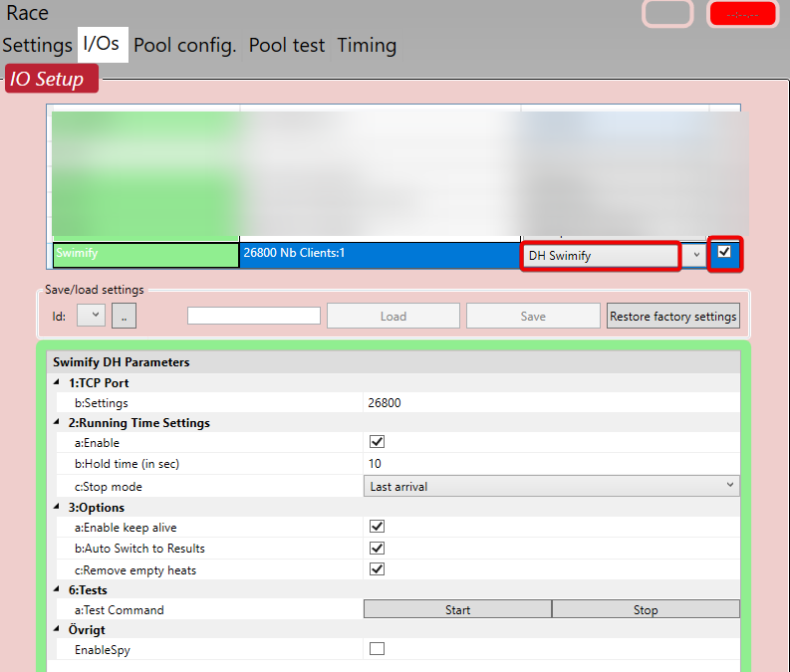Open the Pool test tab
This screenshot has height=672, width=790.
point(287,46)
